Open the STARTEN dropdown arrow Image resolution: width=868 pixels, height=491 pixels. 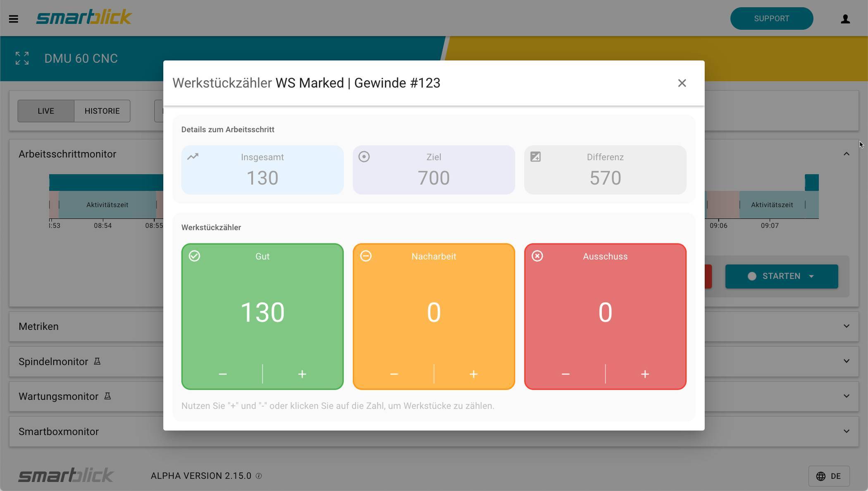[x=811, y=276]
